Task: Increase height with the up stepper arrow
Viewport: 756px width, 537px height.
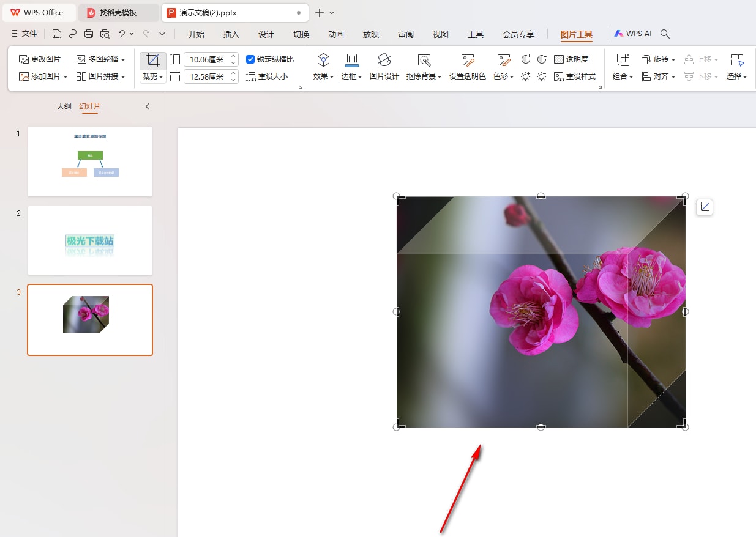Action: click(233, 56)
